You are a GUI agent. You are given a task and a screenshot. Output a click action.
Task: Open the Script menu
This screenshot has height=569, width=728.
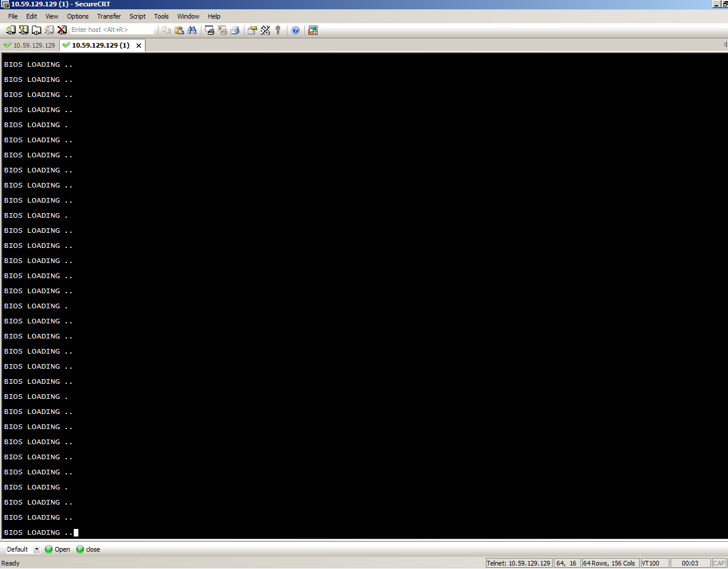(x=138, y=16)
